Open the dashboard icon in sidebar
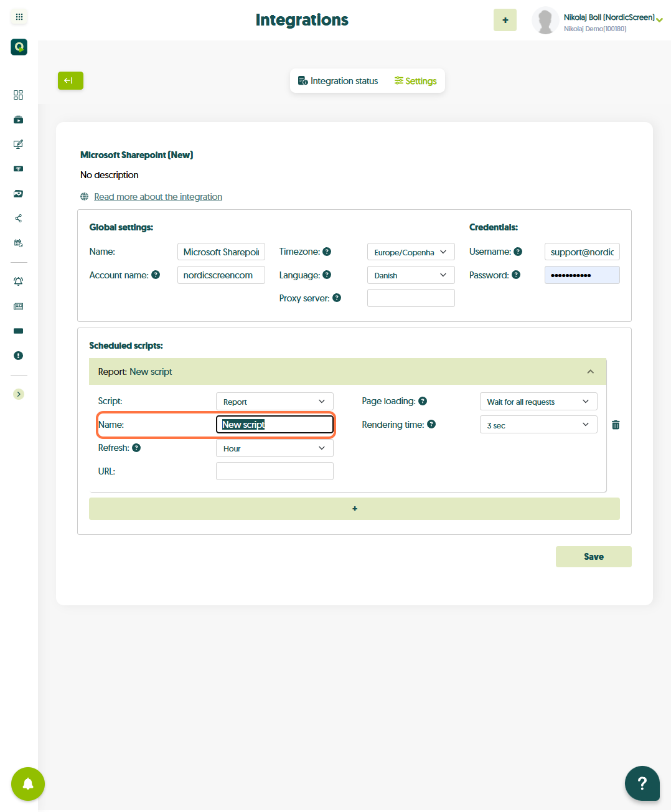Image resolution: width=671 pixels, height=812 pixels. click(19, 95)
